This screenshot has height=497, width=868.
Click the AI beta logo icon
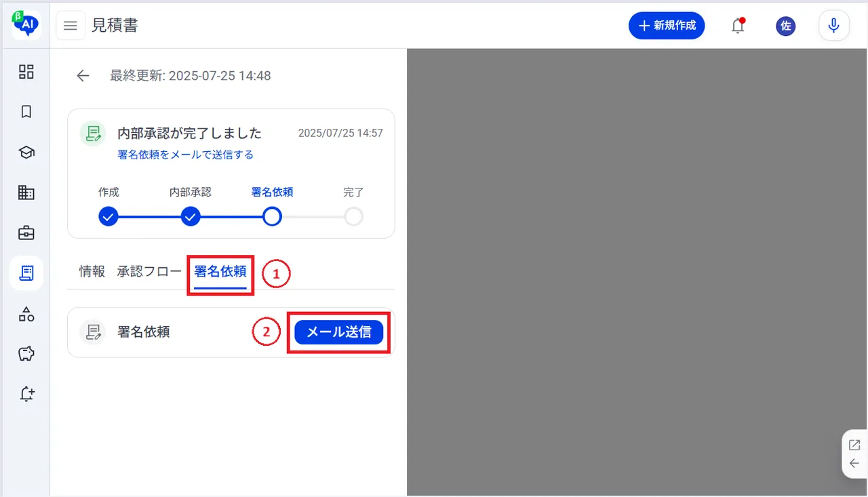(26, 24)
